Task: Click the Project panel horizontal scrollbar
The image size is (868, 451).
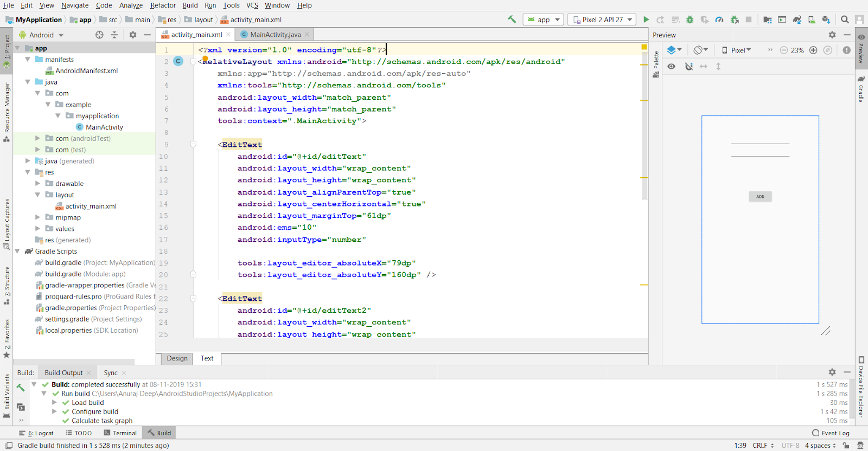Action: 75,361
